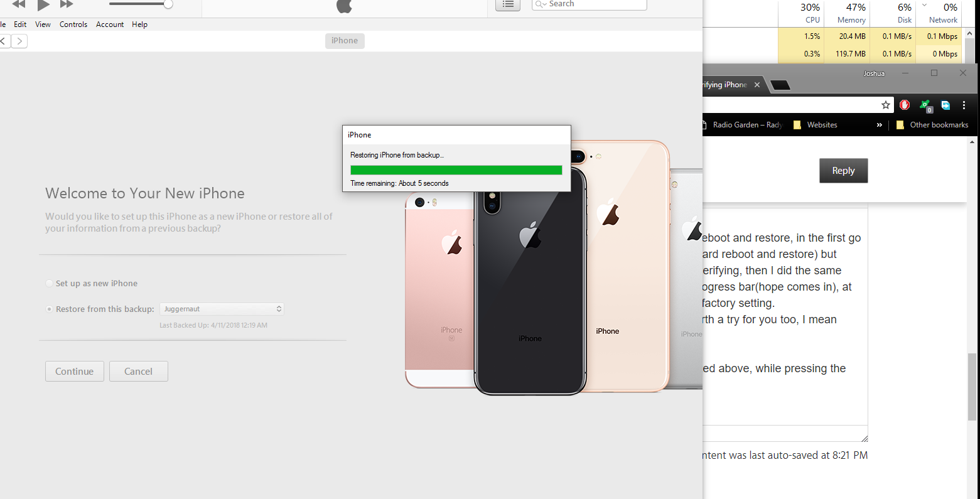980x499 pixels.
Task: Open the Controls menu in iTunes
Action: (x=73, y=24)
